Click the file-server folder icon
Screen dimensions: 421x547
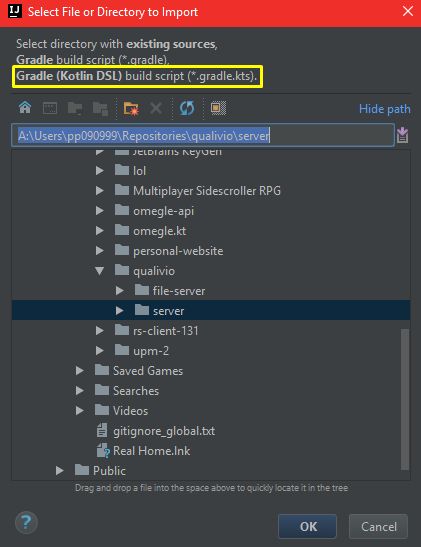[x=142, y=290]
